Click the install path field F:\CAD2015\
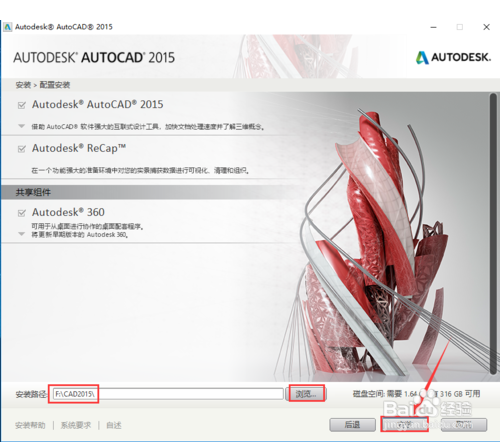 tap(168, 394)
